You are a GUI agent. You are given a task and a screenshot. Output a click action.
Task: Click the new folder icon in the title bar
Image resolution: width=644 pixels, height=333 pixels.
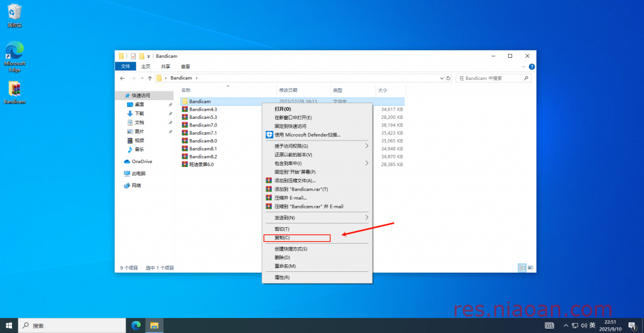tap(142, 56)
